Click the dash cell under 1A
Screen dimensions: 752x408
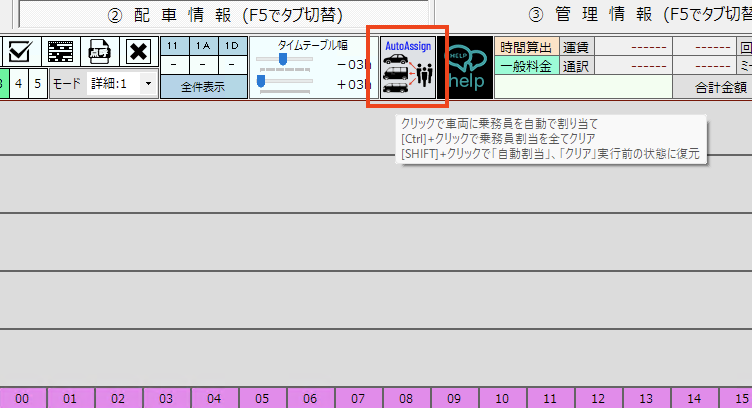(x=203, y=65)
